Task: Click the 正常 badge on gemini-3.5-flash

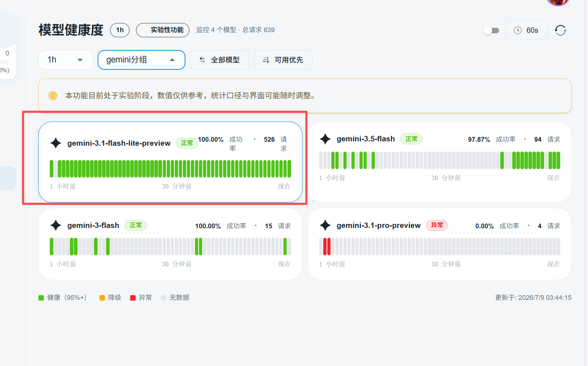Action: point(411,139)
